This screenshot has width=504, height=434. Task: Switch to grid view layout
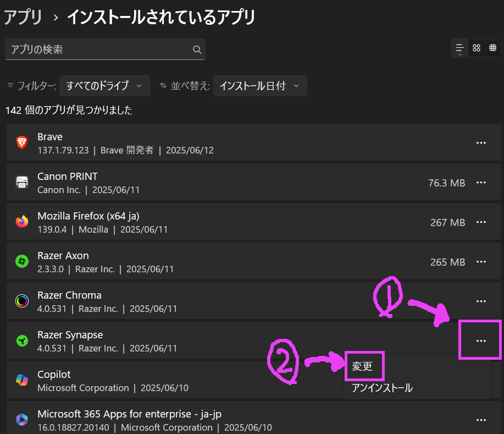click(477, 48)
